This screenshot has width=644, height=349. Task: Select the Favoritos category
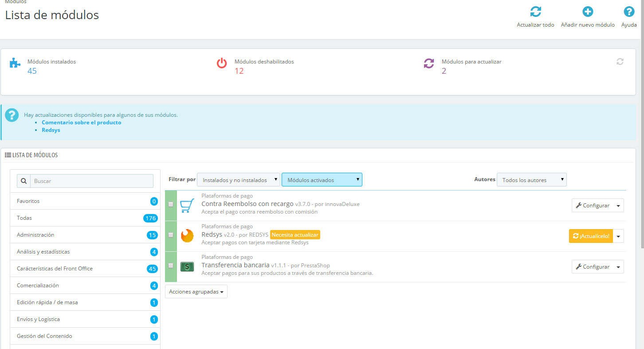click(x=85, y=201)
